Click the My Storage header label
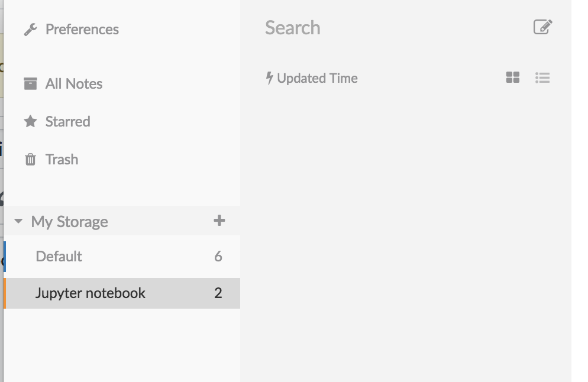This screenshot has width=588, height=382. coord(69,222)
